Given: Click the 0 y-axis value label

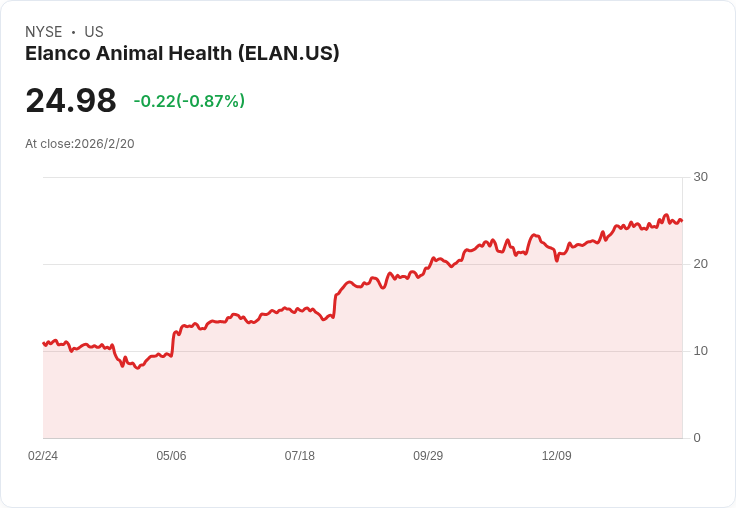Looking at the screenshot, I should [x=697, y=438].
